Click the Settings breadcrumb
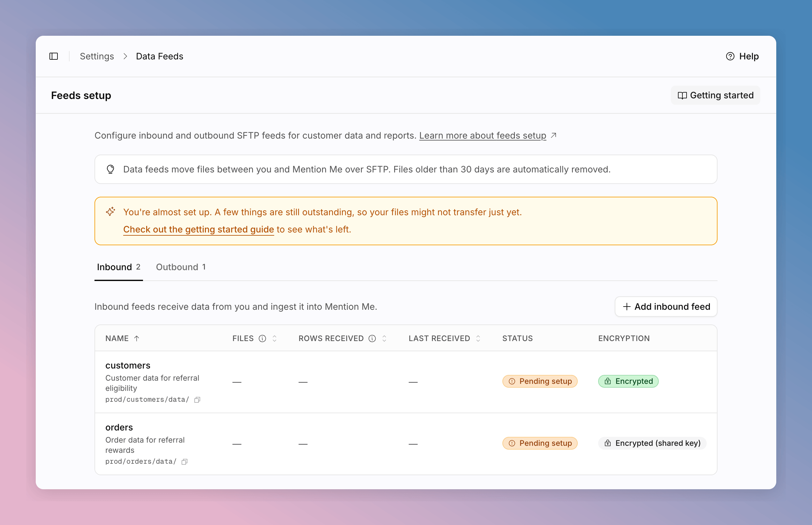812x525 pixels. (x=97, y=56)
